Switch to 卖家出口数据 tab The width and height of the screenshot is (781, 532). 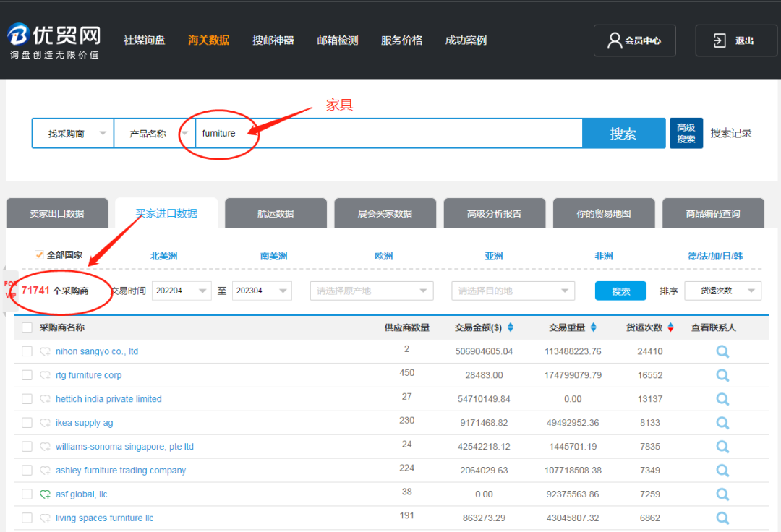[57, 213]
